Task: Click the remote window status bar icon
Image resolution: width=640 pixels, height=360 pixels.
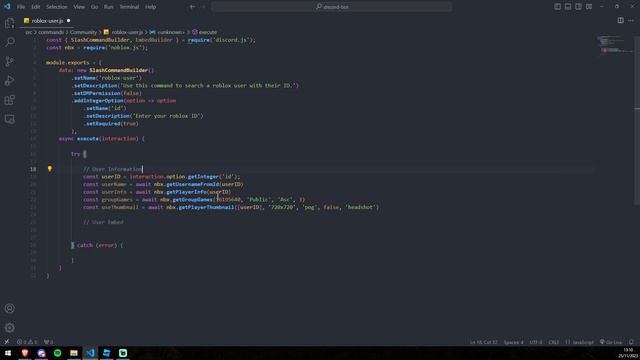Action: pos(7,342)
